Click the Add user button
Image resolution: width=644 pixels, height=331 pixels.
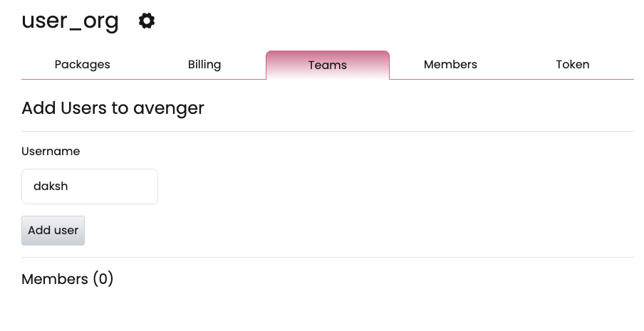pyautogui.click(x=53, y=231)
